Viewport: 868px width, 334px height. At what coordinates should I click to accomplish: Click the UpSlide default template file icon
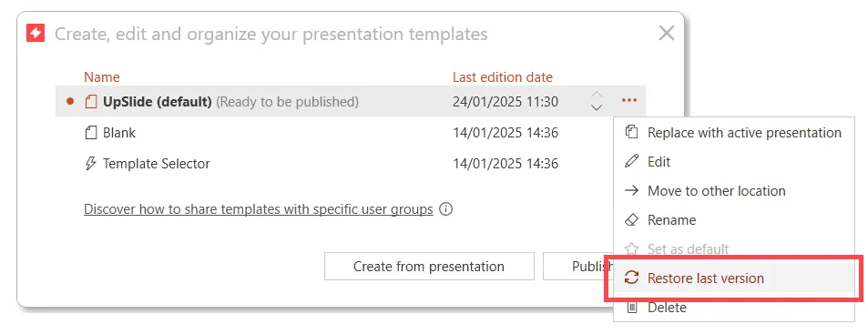pyautogui.click(x=91, y=102)
